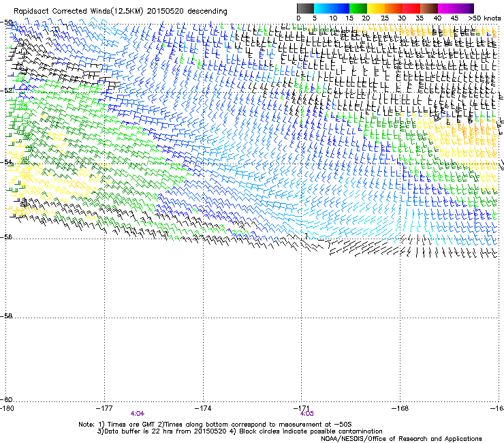Click the -60 latitude axis label
The image size is (504, 443).
(6, 399)
